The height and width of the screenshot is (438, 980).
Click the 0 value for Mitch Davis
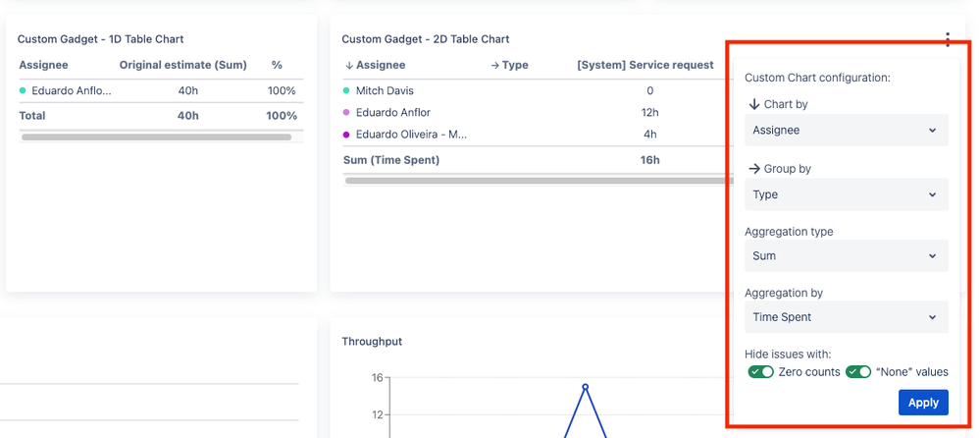pos(650,90)
